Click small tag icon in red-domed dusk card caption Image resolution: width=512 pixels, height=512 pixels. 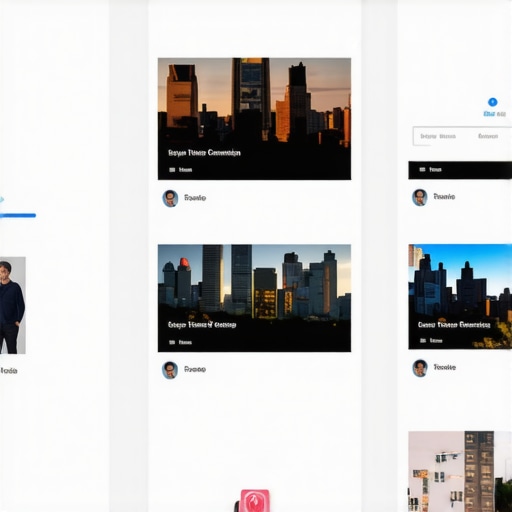[x=172, y=342]
